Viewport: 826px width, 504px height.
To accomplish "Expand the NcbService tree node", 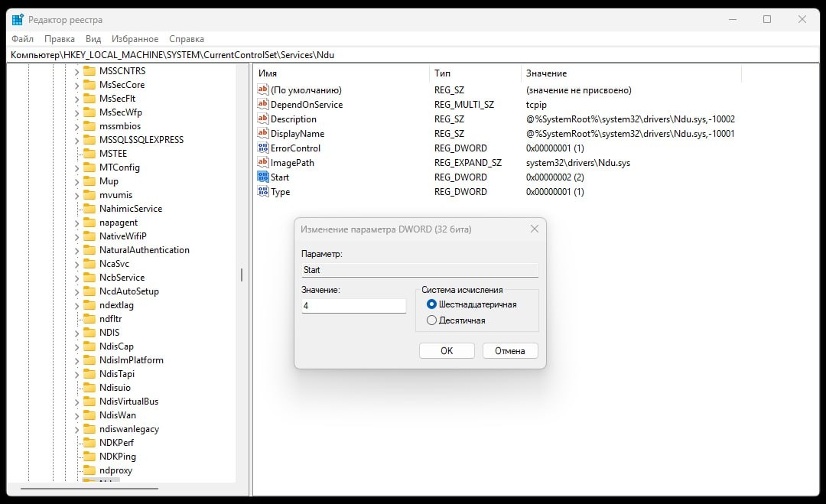I will (x=76, y=278).
